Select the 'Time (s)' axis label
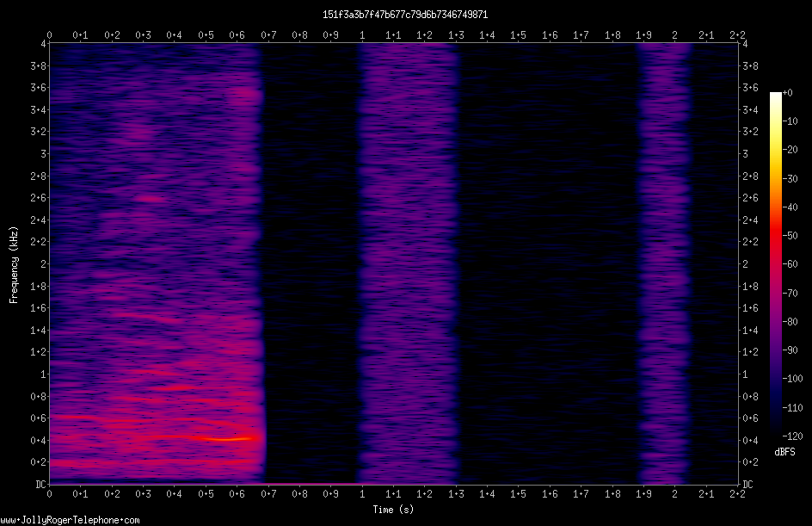This screenshot has height=526, width=812. pos(393,510)
